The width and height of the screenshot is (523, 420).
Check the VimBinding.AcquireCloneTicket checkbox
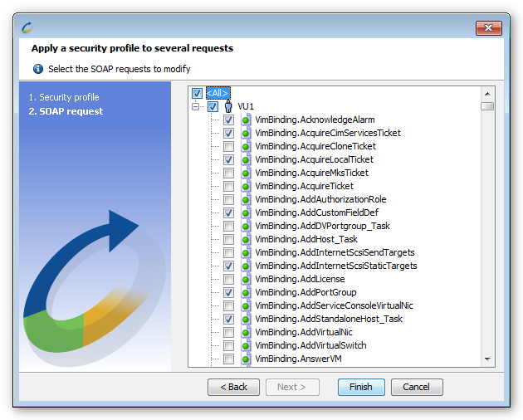click(x=228, y=146)
